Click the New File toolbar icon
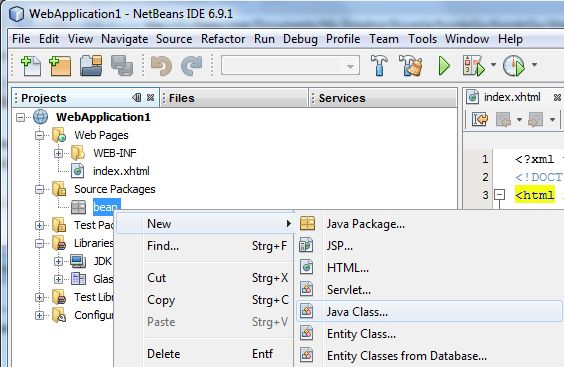 (31, 66)
